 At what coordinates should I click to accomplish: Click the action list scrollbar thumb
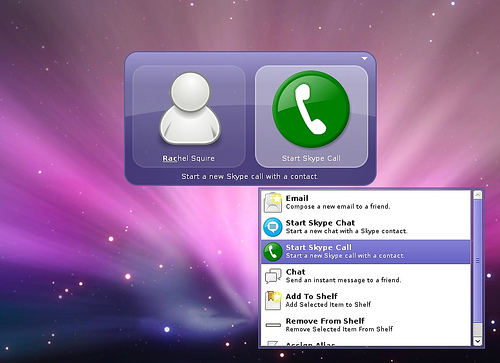(x=478, y=261)
